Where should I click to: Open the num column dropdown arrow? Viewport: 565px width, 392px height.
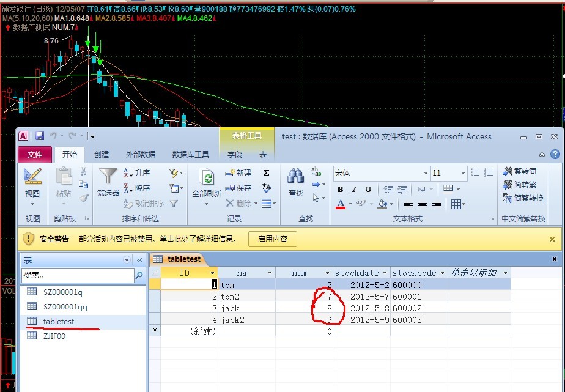[x=328, y=273]
